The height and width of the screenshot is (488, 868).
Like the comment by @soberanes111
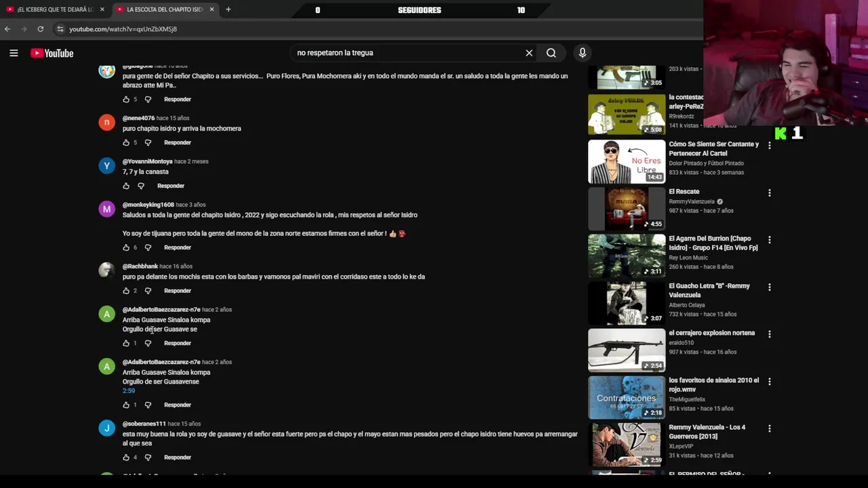[126, 457]
